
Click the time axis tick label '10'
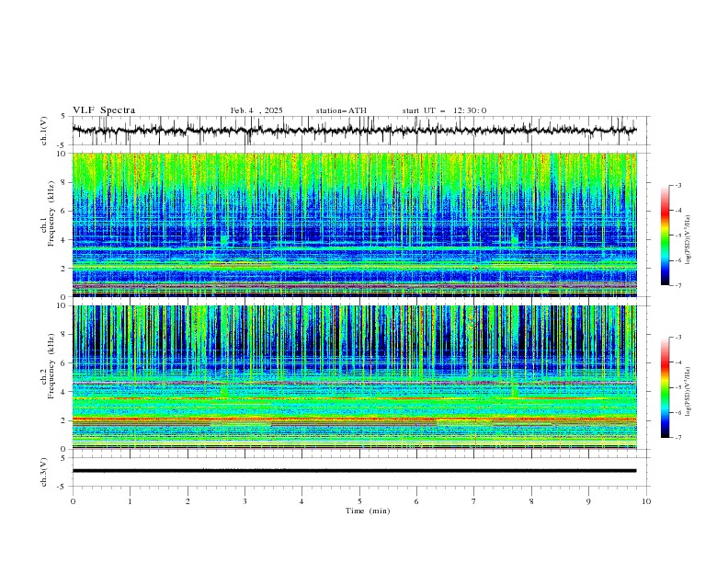[646, 501]
